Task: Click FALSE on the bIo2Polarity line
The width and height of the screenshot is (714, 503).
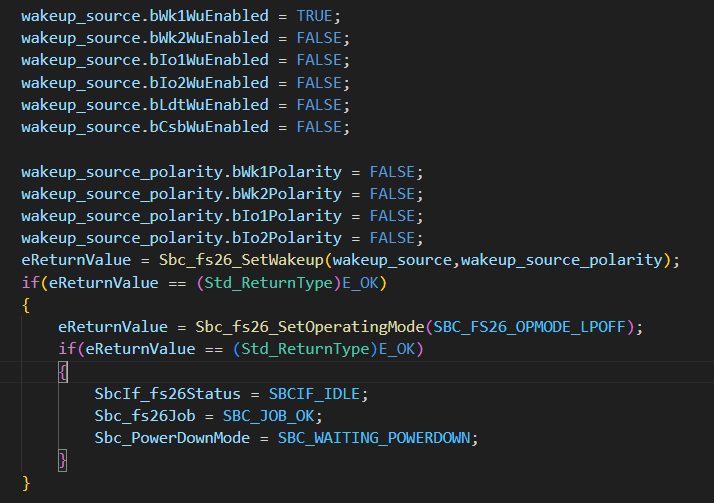Action: [x=392, y=238]
